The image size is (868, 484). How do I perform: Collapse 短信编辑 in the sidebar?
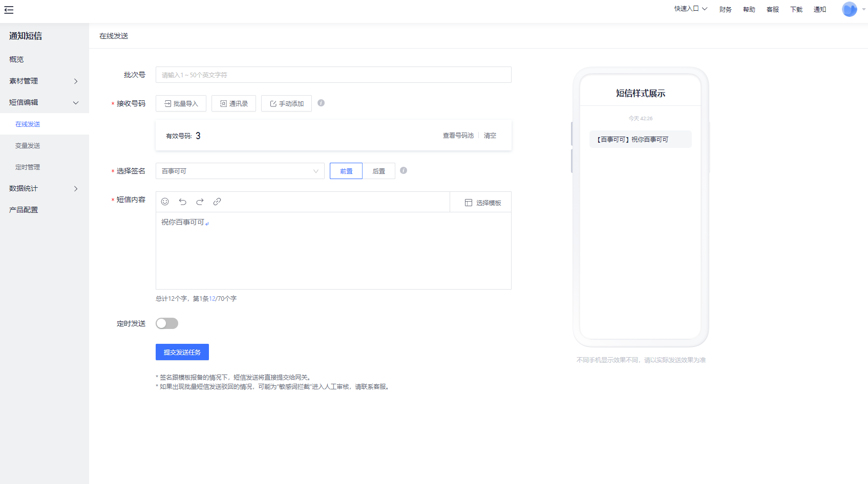click(45, 102)
